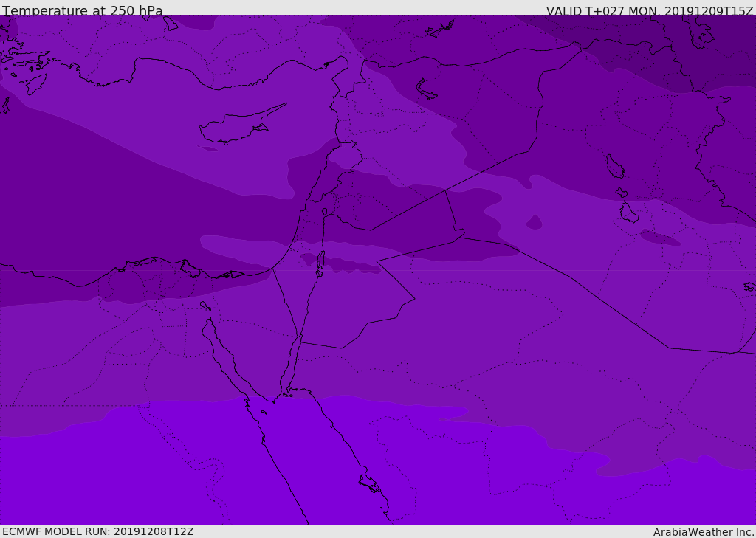This screenshot has height=538, width=756.
Task: Click the 'ECMWF MODEL RUN: 20191208T12Z' label
Action: pos(98,531)
